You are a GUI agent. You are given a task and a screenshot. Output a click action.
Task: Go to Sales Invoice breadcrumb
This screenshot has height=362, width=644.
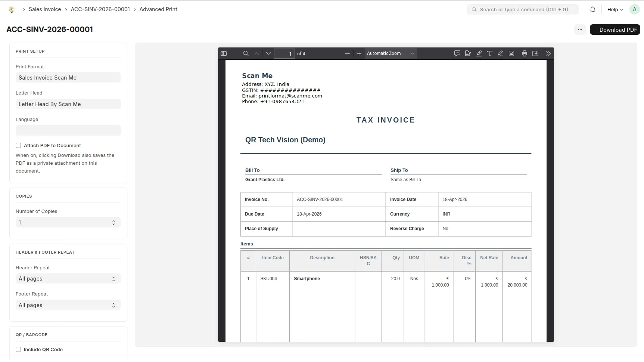45,9
